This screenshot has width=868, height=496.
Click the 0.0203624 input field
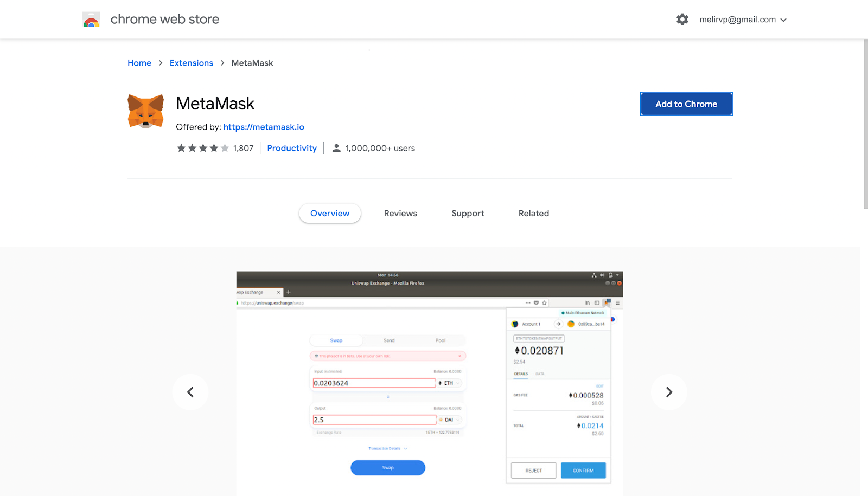374,383
